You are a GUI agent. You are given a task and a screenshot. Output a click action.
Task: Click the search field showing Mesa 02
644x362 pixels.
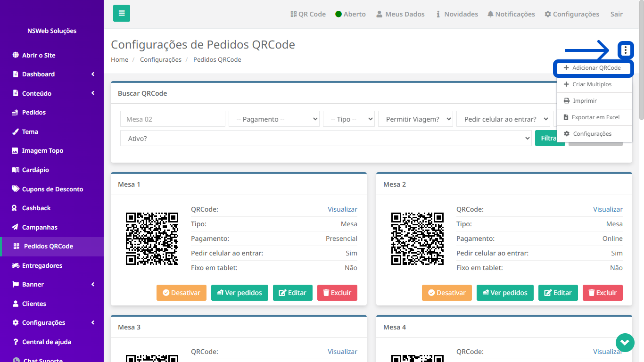pos(173,119)
